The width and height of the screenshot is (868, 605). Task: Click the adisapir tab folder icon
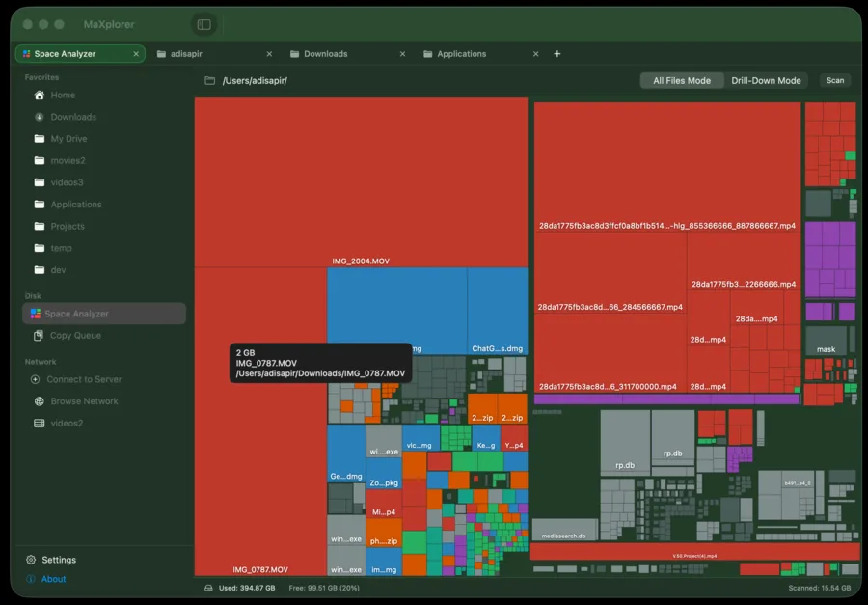pos(161,54)
